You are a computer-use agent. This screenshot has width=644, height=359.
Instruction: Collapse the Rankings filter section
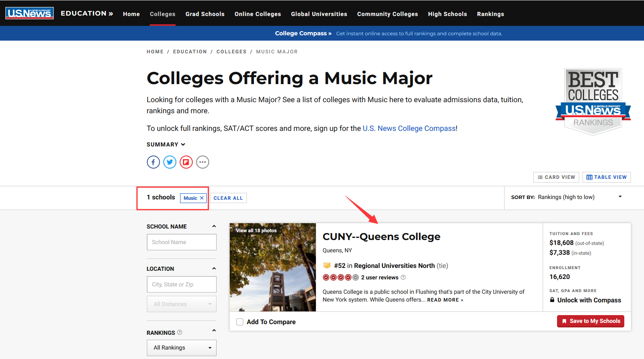(214, 330)
